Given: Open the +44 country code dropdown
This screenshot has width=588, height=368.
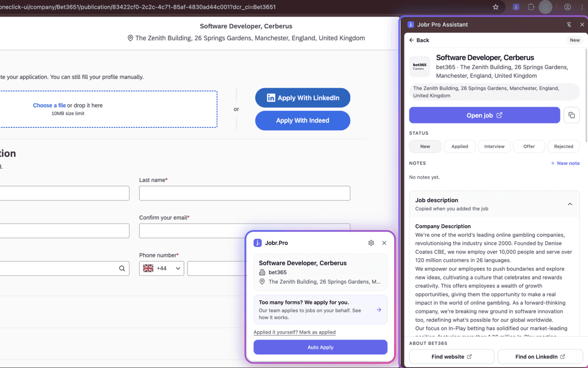Looking at the screenshot, I should 162,269.
